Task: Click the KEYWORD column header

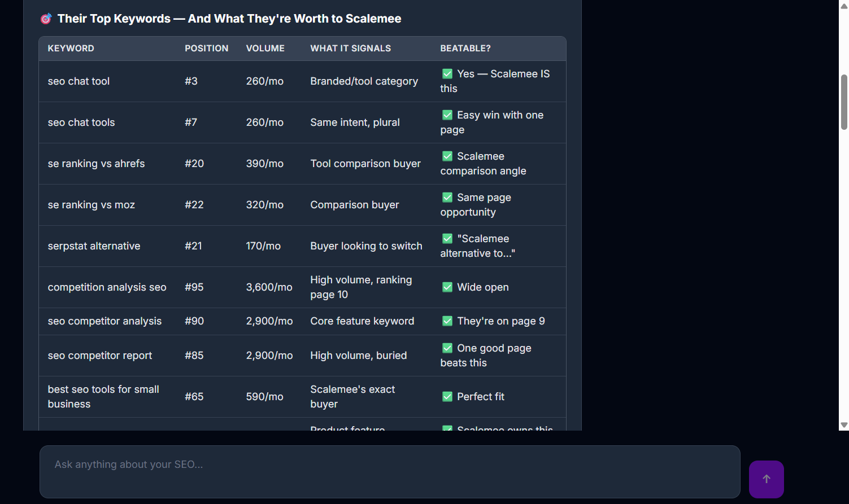Action: click(x=71, y=49)
